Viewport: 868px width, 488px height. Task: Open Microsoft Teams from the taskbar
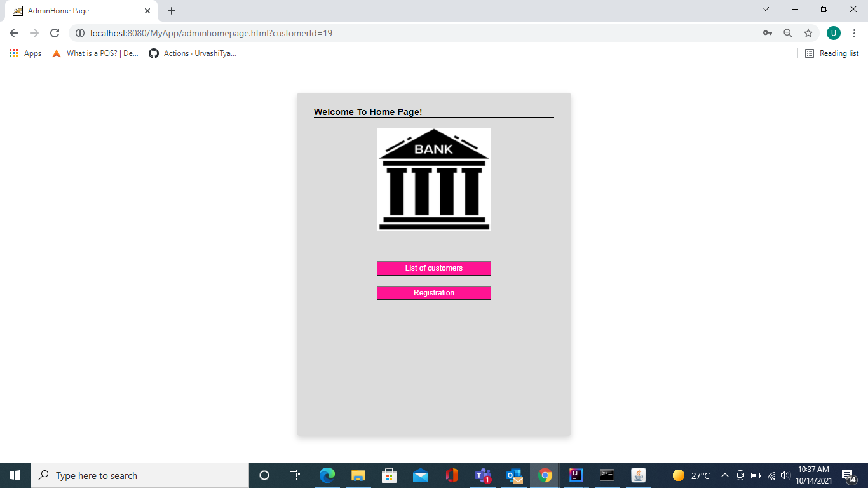482,475
